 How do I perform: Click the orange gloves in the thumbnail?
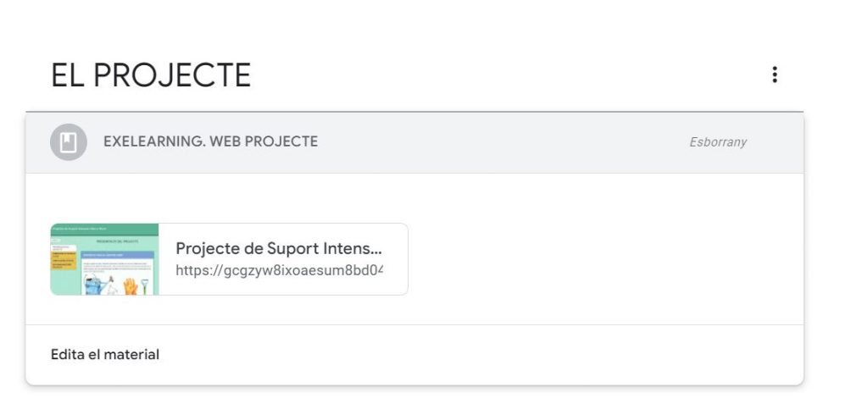tap(129, 287)
